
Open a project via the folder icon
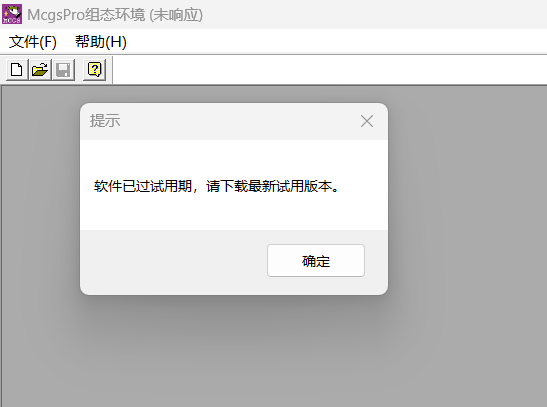tap(40, 70)
